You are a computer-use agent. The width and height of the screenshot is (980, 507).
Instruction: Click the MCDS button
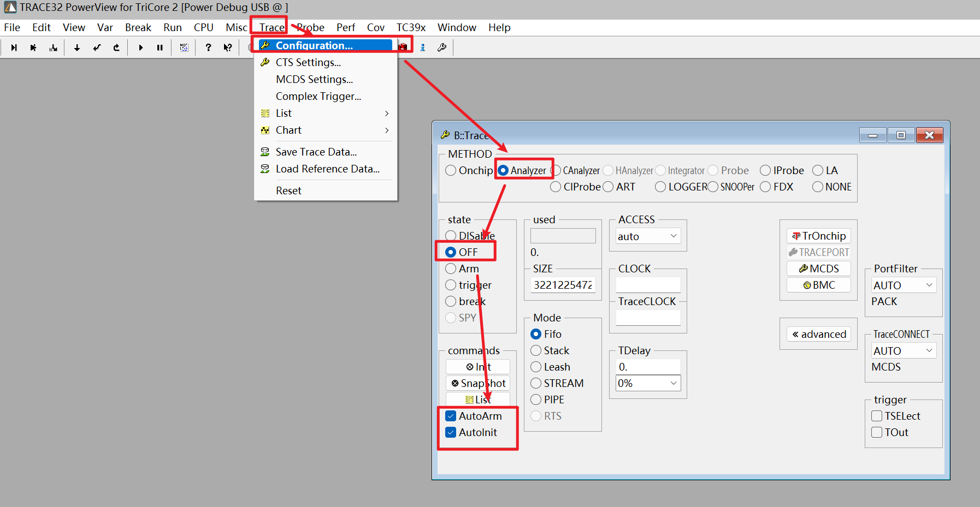(819, 269)
